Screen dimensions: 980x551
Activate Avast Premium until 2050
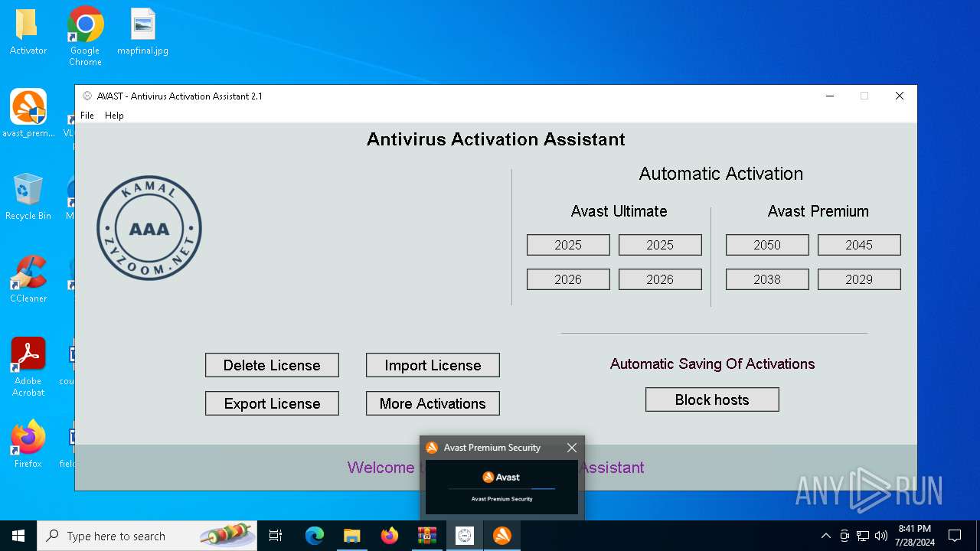click(767, 245)
